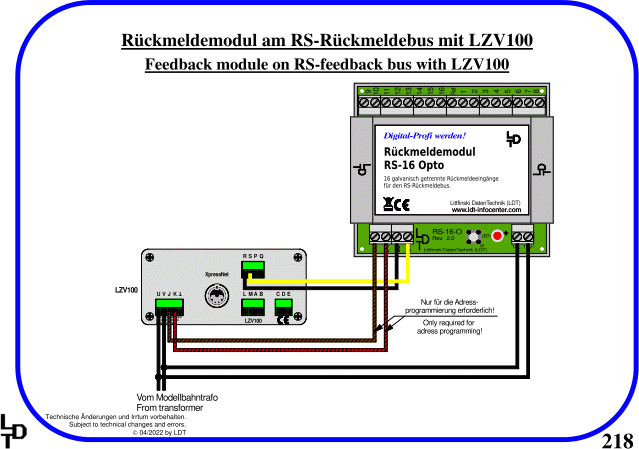This screenshot has height=449, width=639.
Task: Click the top-right screw on the LZV100
Action: click(x=298, y=258)
